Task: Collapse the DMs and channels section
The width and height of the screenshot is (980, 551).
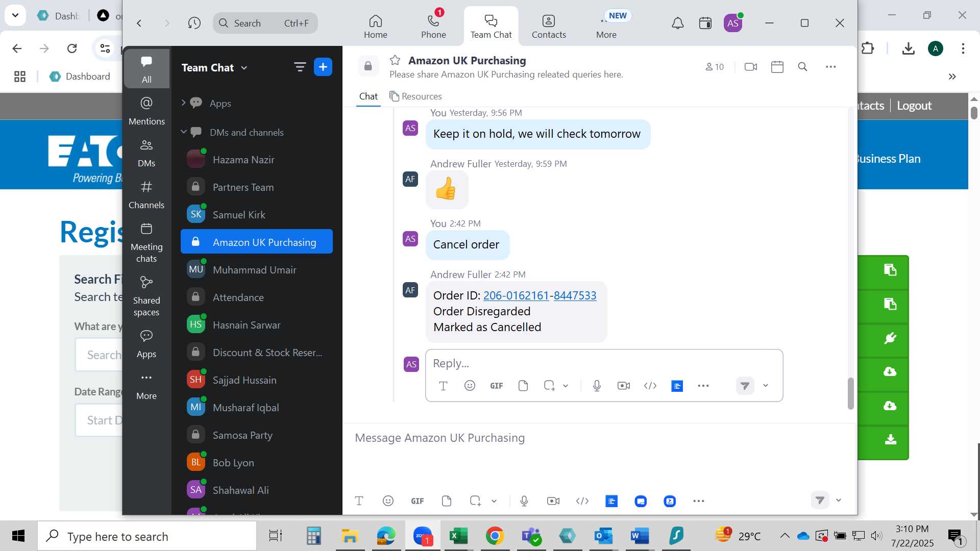Action: point(183,132)
